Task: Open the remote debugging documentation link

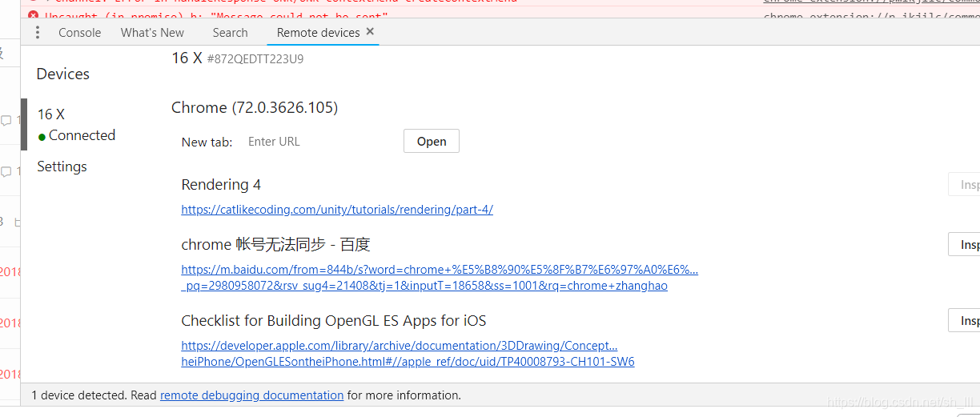Action: click(x=251, y=395)
